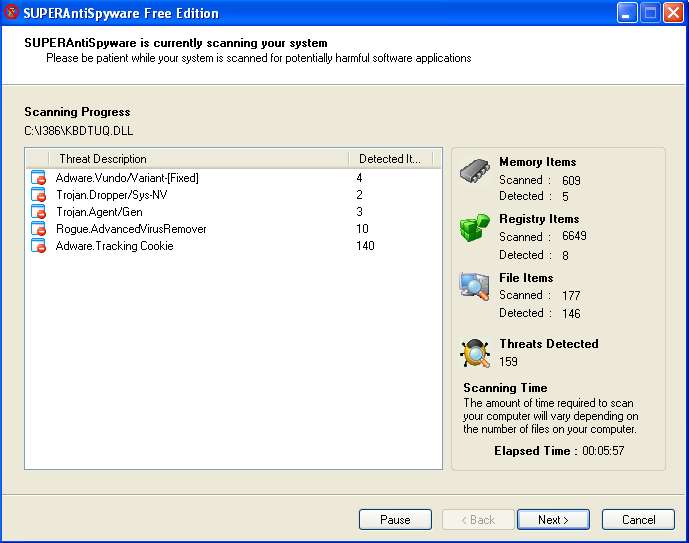This screenshot has width=689, height=543.
Task: Click the threat icon beside Adware.Vundo/Variant-[Fixed]
Action: point(39,178)
